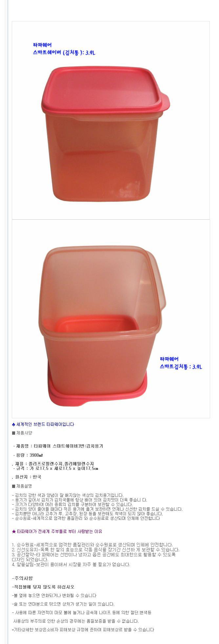Image resolution: width=219 pixels, height=644 pixels.
Task: Click reason 1 순수원료 text line
Action: (x=92, y=544)
